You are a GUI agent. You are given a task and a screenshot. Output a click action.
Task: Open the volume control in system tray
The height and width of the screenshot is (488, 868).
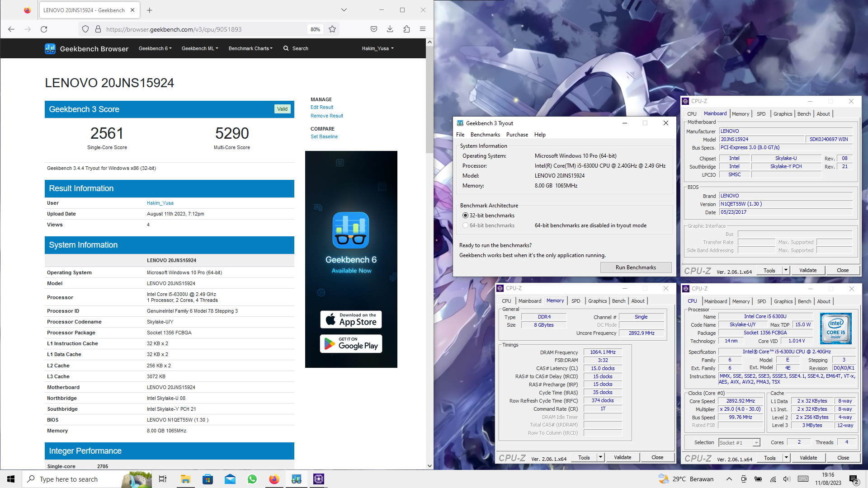(787, 479)
